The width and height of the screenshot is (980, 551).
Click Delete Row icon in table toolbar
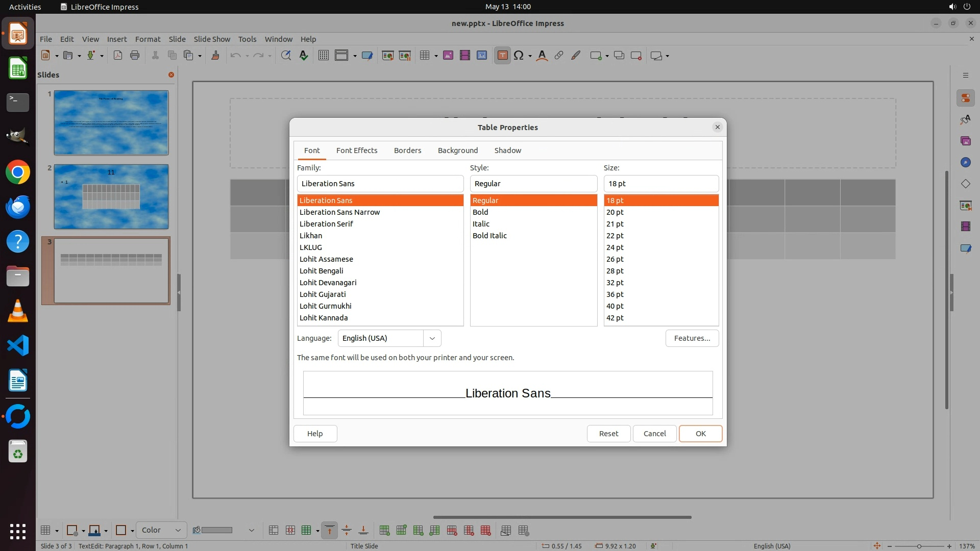click(452, 531)
